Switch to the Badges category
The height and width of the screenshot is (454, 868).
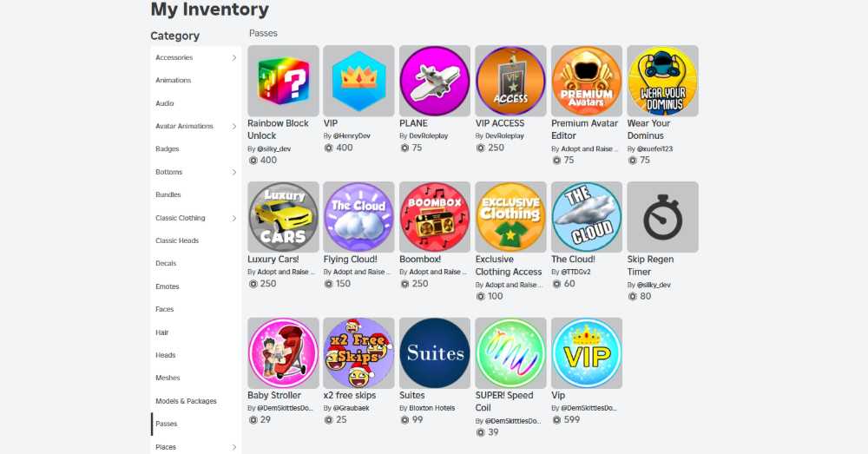(168, 149)
